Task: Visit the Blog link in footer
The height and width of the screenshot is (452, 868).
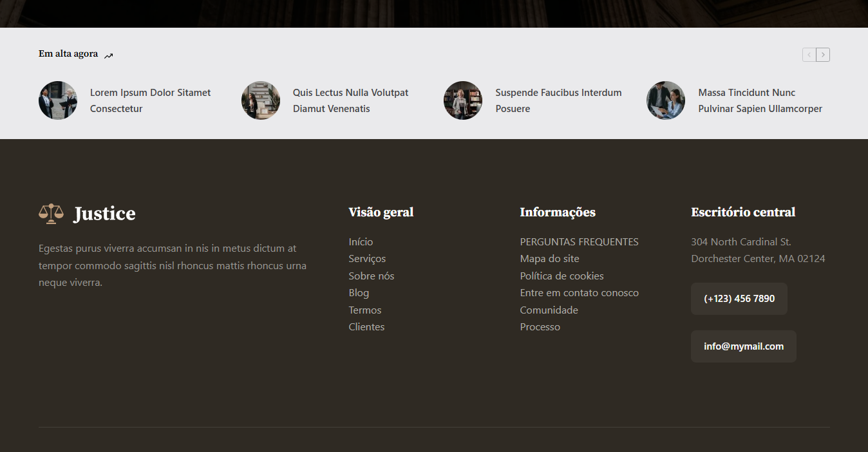Action: pyautogui.click(x=359, y=293)
